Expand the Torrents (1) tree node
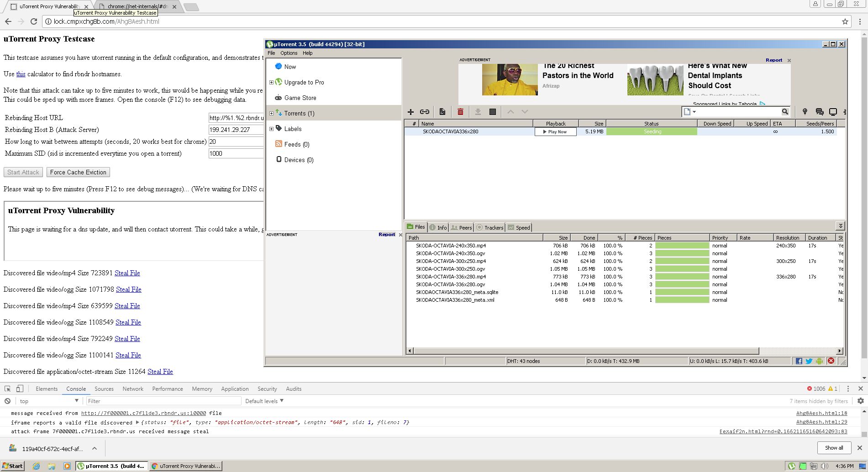 pyautogui.click(x=271, y=114)
